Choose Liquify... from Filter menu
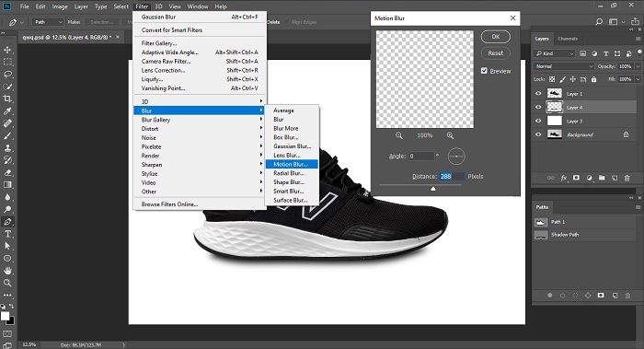Image resolution: width=644 pixels, height=349 pixels. [200, 79]
